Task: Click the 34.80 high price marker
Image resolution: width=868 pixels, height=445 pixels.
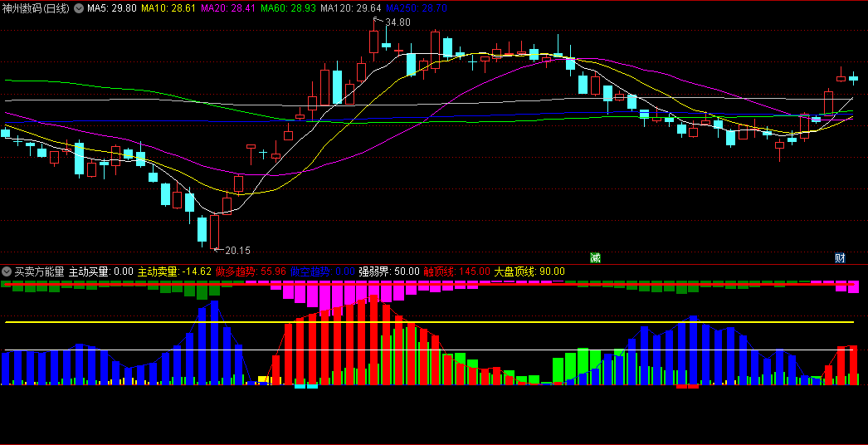Action: [x=397, y=22]
